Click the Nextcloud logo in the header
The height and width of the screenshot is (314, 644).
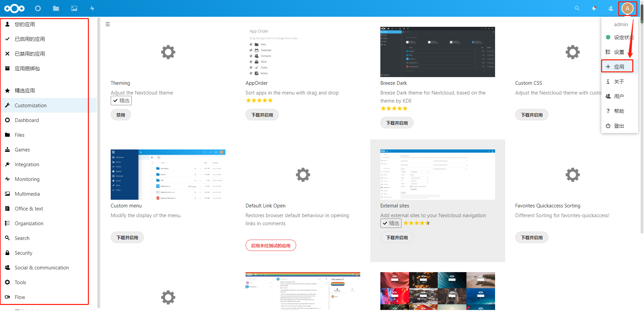click(x=14, y=8)
